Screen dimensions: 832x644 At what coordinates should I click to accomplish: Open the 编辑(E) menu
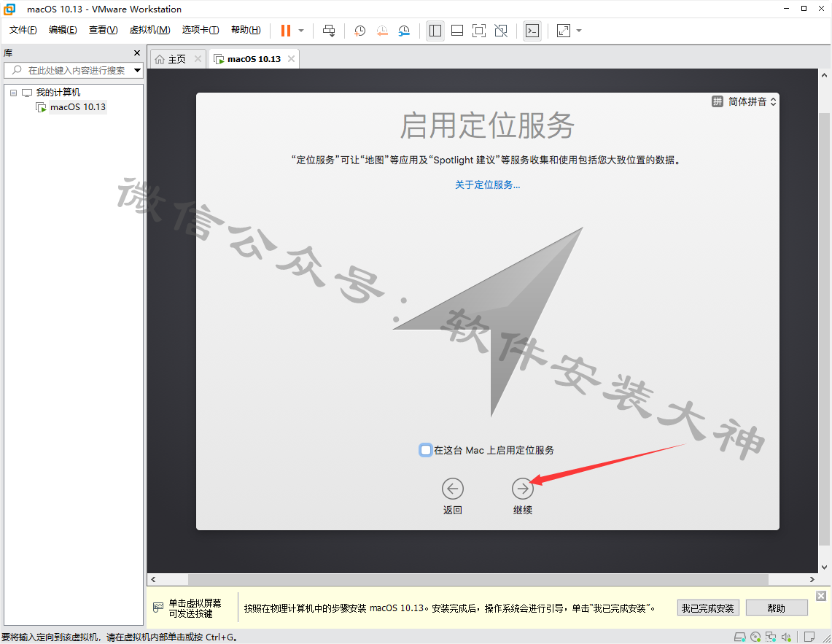(63, 30)
